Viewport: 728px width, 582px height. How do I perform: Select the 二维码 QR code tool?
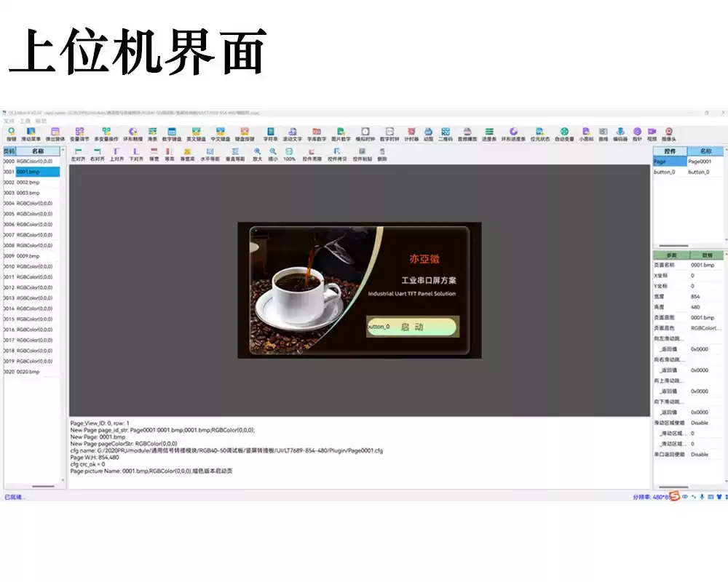(x=446, y=134)
